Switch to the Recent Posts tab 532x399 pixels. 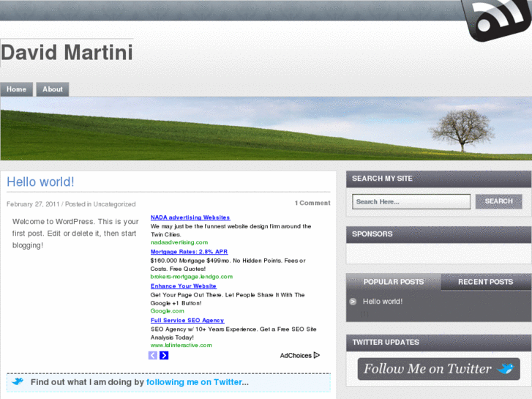485,282
